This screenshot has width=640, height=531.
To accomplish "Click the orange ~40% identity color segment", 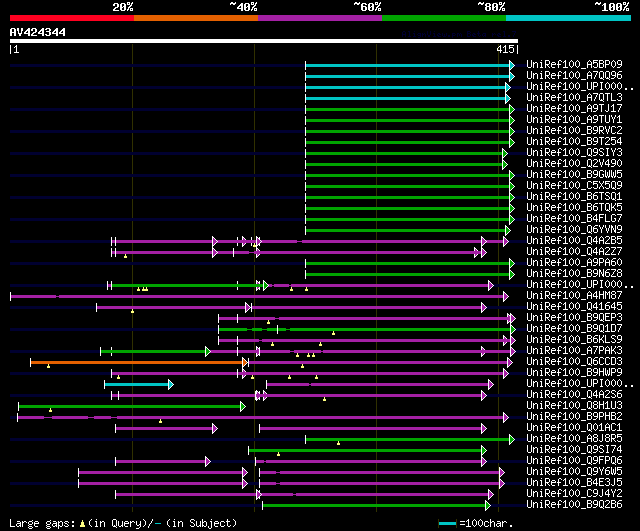I will click(x=196, y=18).
